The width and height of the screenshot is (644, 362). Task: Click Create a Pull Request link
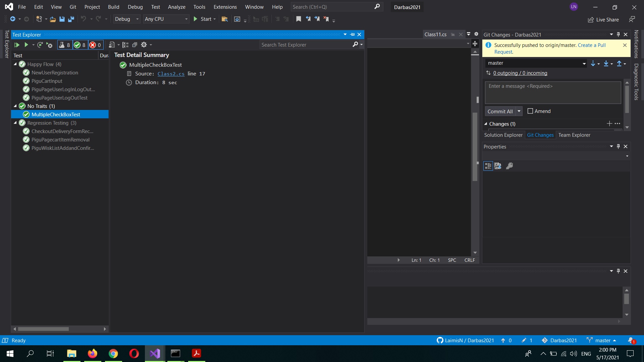592,45
